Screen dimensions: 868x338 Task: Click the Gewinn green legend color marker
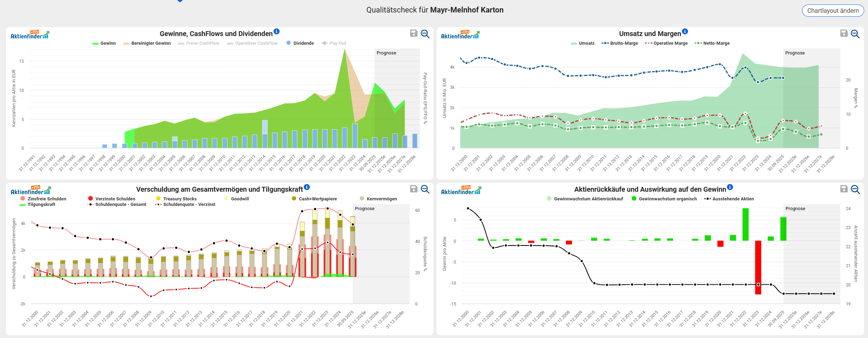pos(95,43)
